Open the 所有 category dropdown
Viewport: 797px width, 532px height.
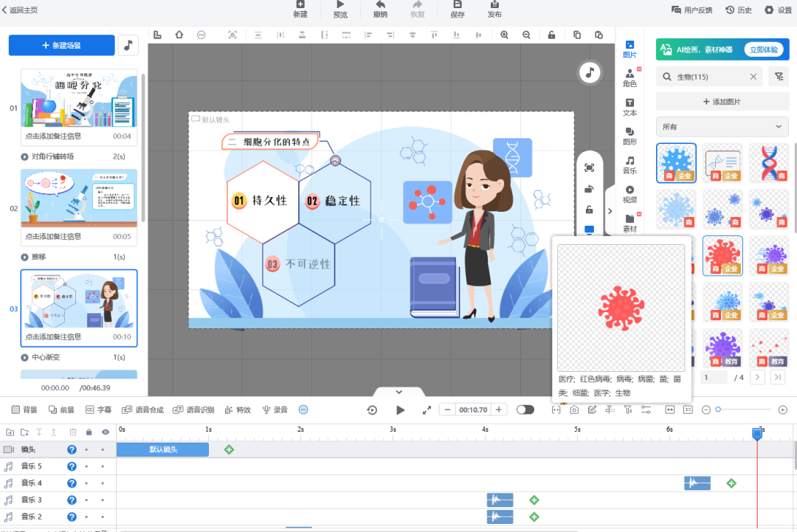click(722, 127)
